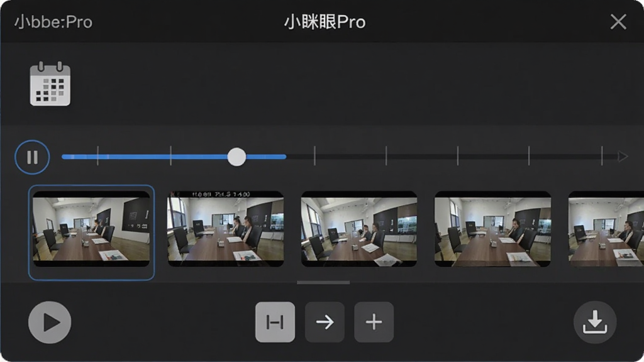Screen dimensions: 644x362
Task: Click the plus add button
Action: point(374,322)
